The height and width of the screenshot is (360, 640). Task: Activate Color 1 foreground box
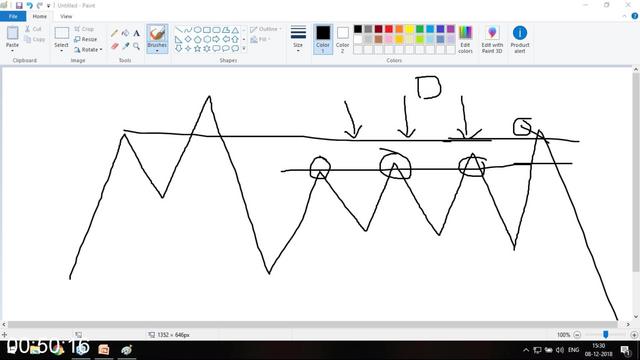click(x=323, y=39)
